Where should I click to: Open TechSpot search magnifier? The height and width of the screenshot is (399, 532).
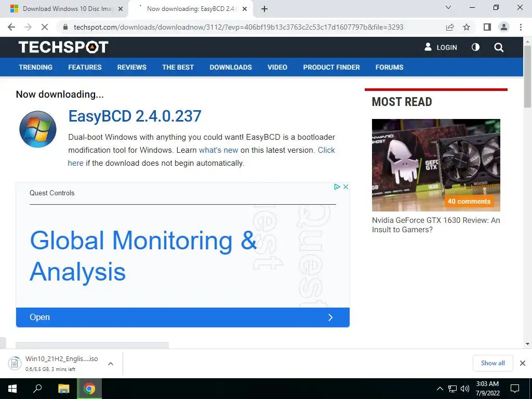499,47
